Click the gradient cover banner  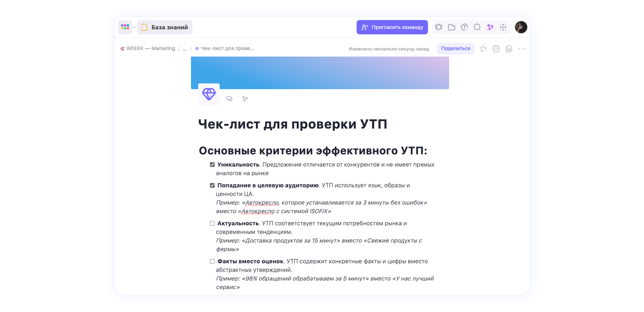point(320,72)
